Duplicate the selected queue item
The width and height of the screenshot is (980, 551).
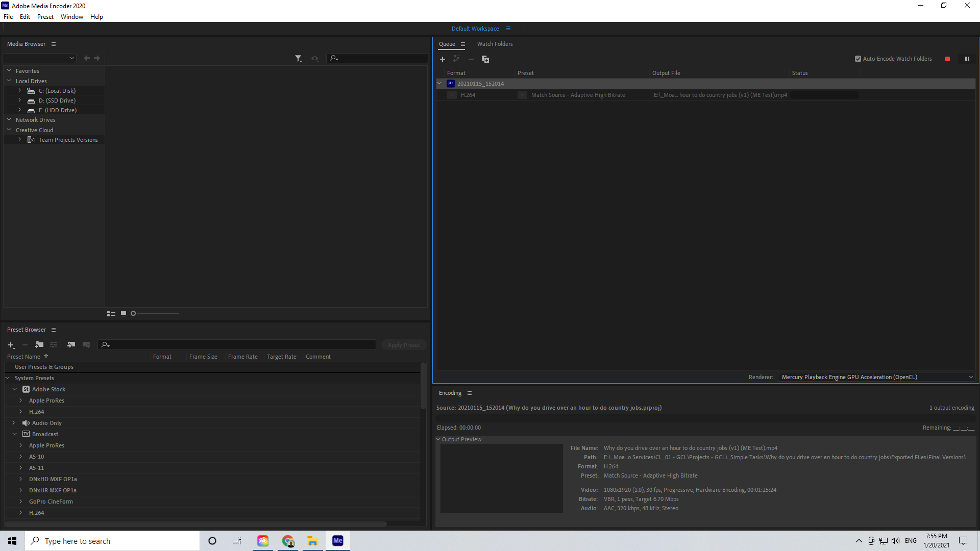click(x=485, y=59)
